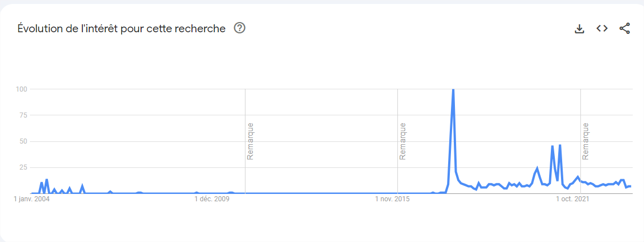Select the first of the twin peaks before 1 oct. 2021

(553, 146)
